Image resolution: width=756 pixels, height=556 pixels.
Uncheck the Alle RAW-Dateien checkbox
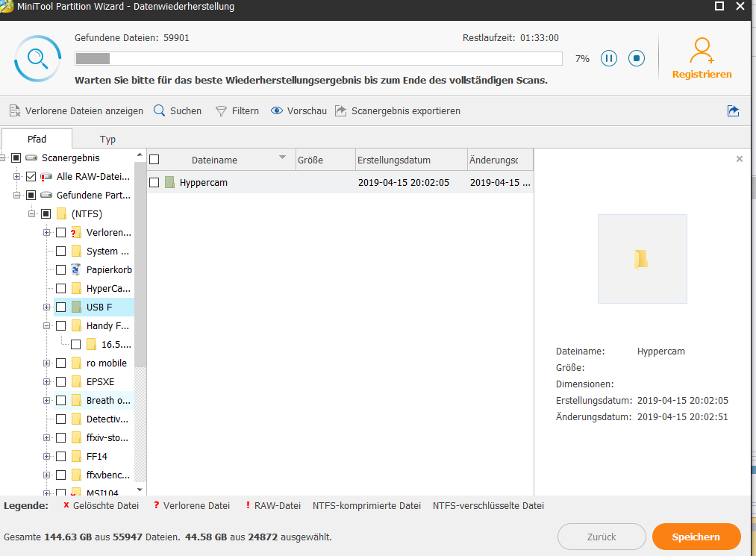(x=31, y=176)
